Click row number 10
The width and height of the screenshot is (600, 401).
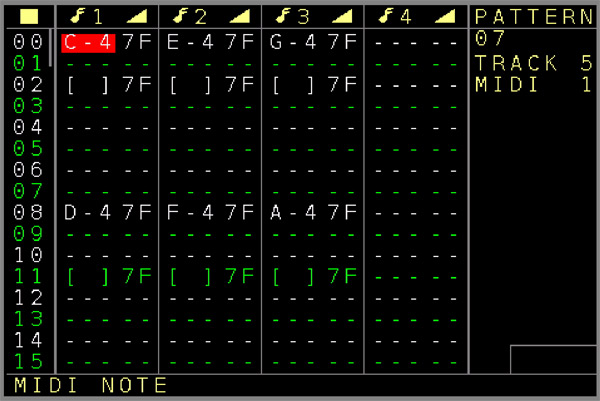point(28,255)
